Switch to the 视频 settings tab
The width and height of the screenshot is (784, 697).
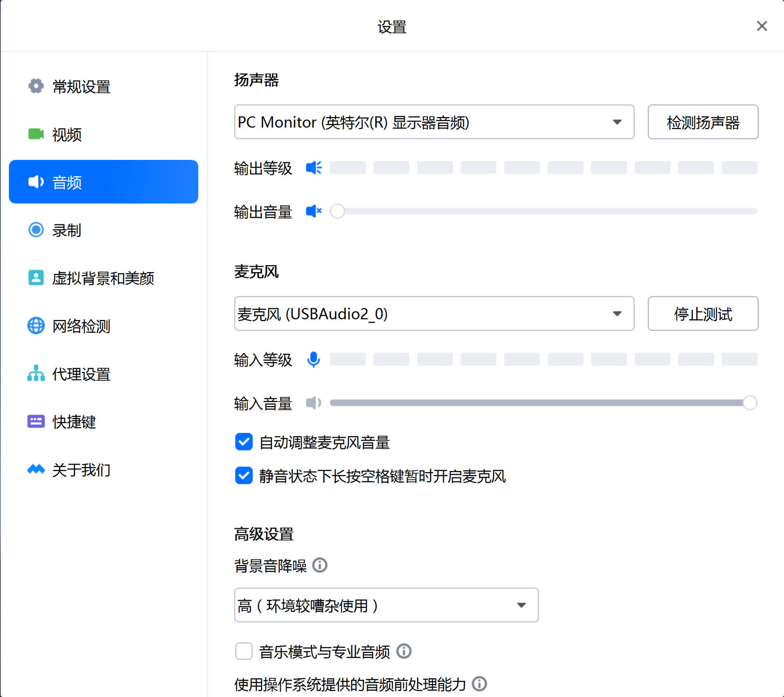click(x=67, y=134)
